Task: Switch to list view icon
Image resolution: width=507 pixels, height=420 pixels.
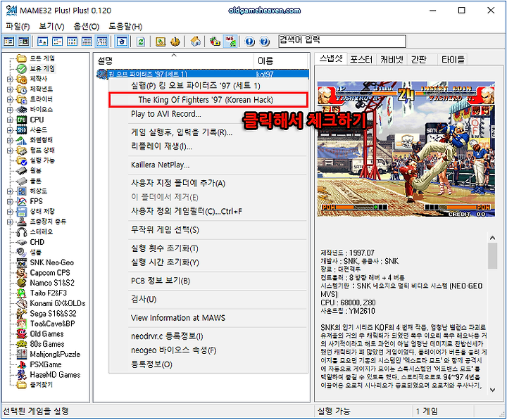Action: click(72, 42)
